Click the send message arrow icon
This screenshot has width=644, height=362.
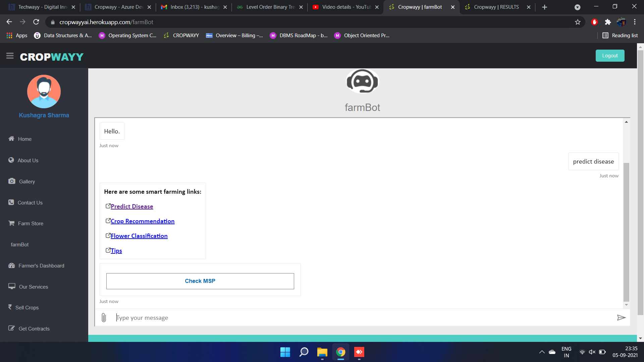pos(621,317)
